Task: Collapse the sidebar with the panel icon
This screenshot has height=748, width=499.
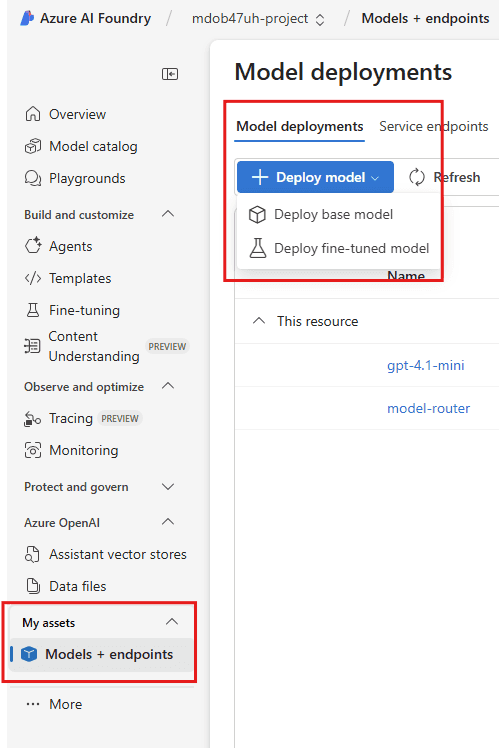Action: pos(170,74)
